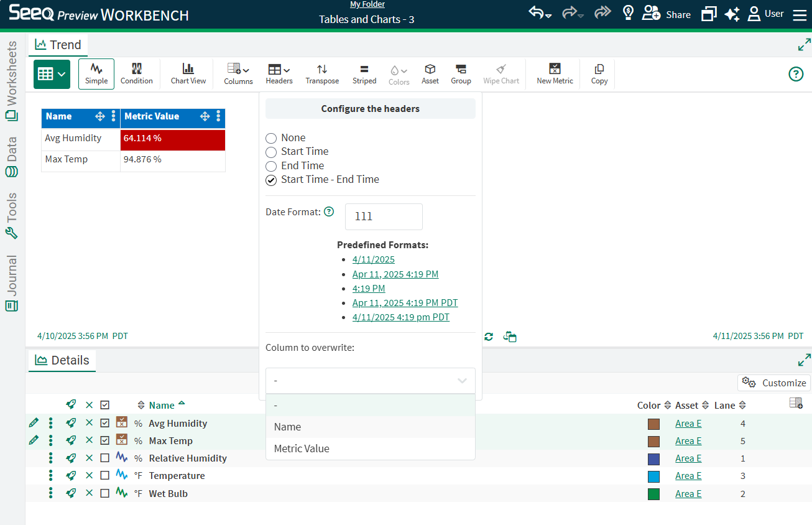Viewport: 812px width, 525px height.
Task: Click the Copy table icon
Action: [x=599, y=73]
